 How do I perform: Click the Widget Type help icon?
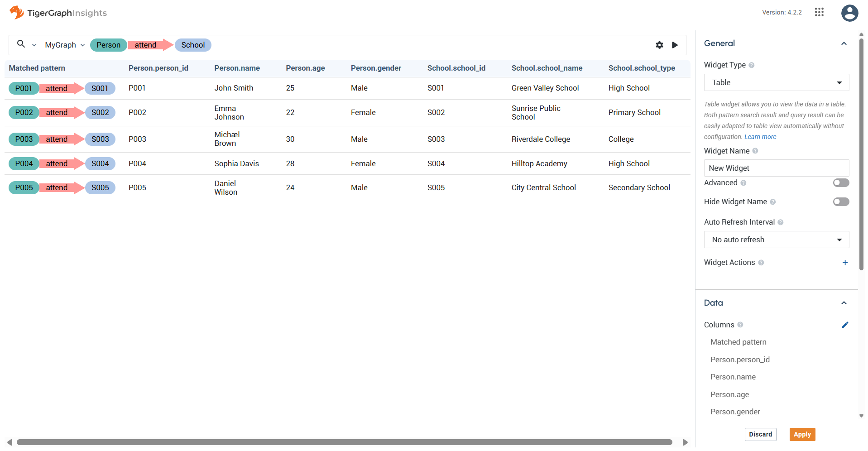(x=752, y=65)
